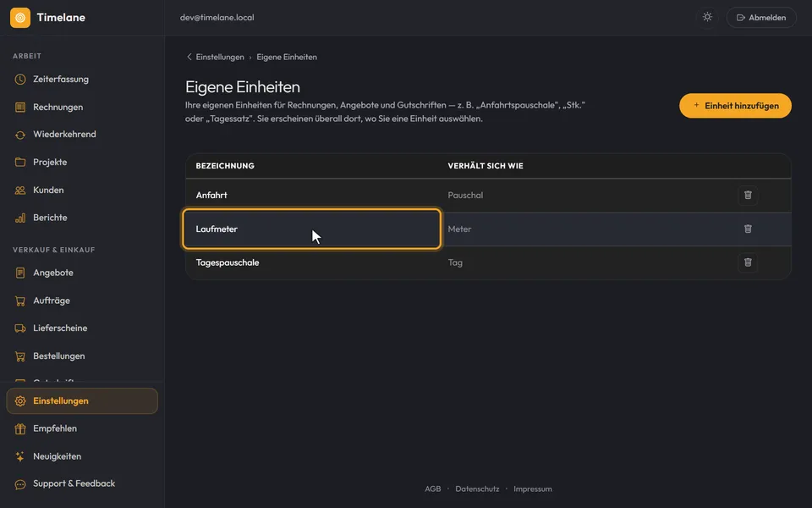Click the Pauschal value in Anfahrt row
812x508 pixels.
pyautogui.click(x=465, y=196)
